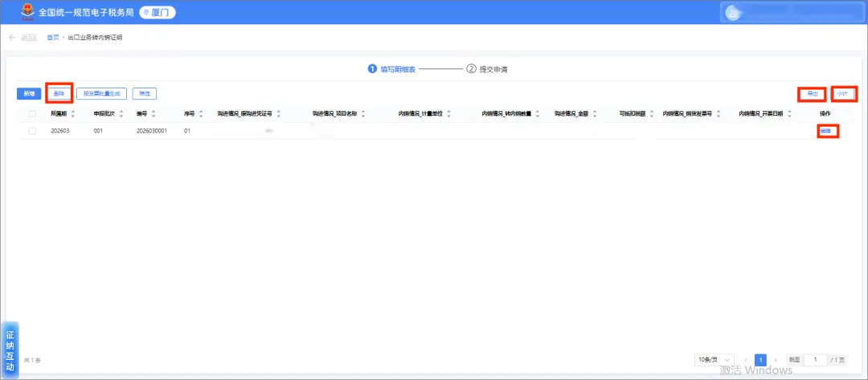Select step 2 提交申请
This screenshot has height=380, width=868.
click(487, 69)
